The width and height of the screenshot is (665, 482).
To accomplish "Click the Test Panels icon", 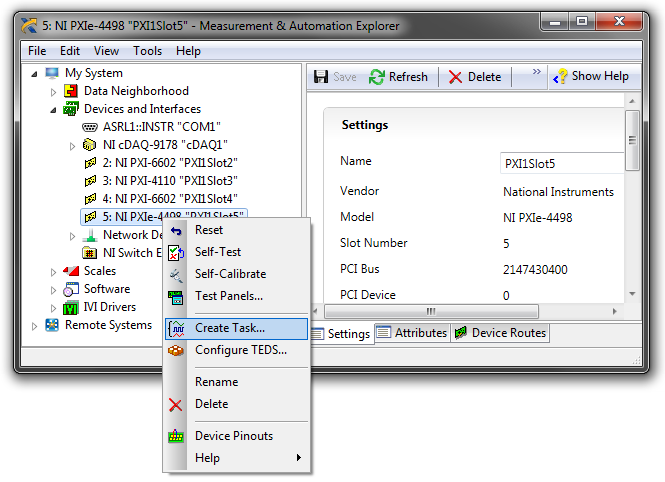I will pos(176,298).
